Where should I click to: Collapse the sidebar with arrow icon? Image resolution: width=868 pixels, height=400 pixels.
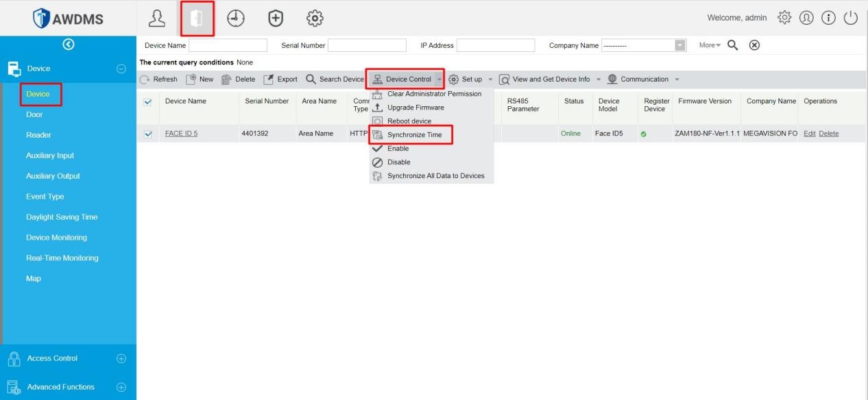point(68,45)
